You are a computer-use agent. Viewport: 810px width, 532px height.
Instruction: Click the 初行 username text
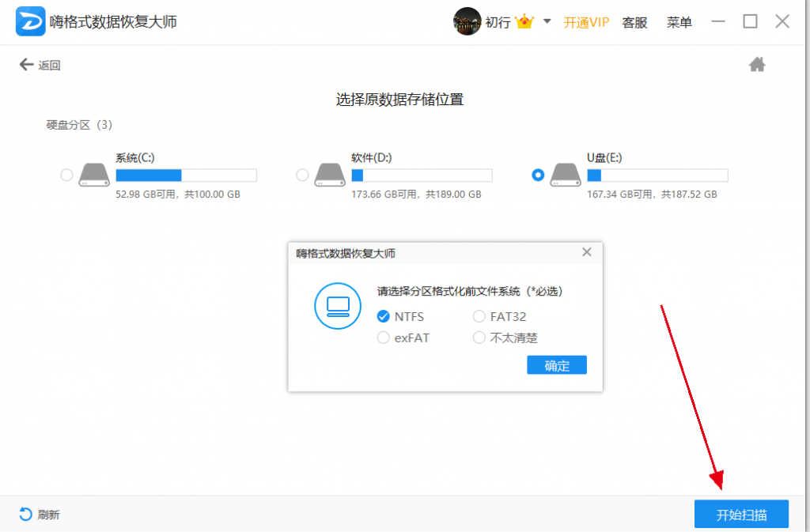498,22
